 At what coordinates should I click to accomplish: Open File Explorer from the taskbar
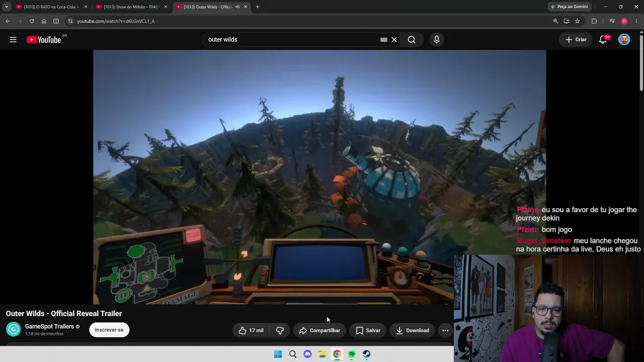(322, 354)
